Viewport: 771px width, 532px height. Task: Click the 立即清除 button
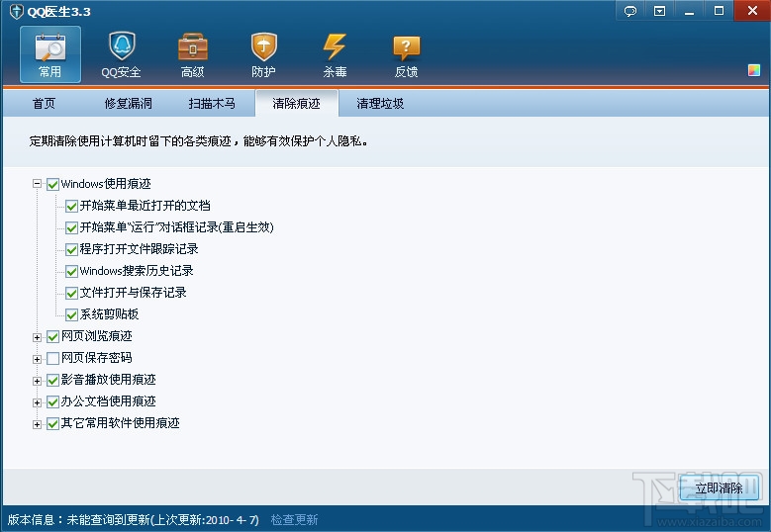(x=719, y=488)
